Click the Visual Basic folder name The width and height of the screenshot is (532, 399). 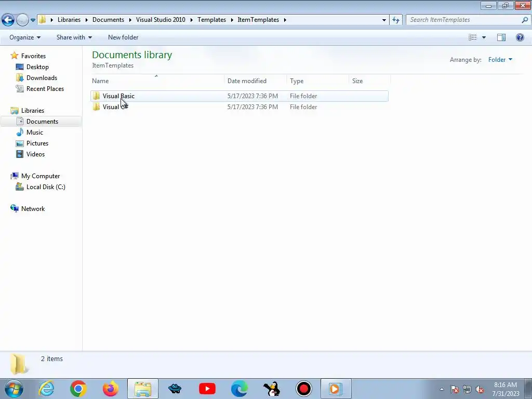(119, 96)
